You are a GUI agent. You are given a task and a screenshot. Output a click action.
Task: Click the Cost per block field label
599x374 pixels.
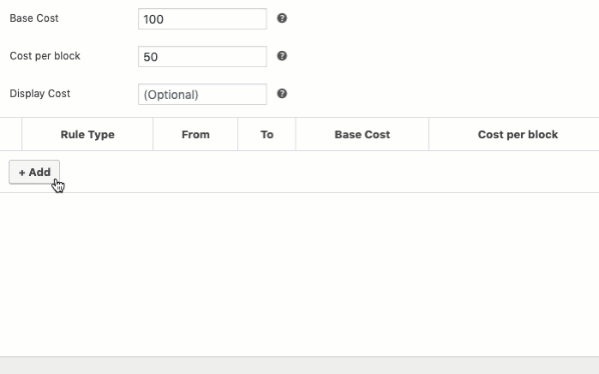point(45,56)
